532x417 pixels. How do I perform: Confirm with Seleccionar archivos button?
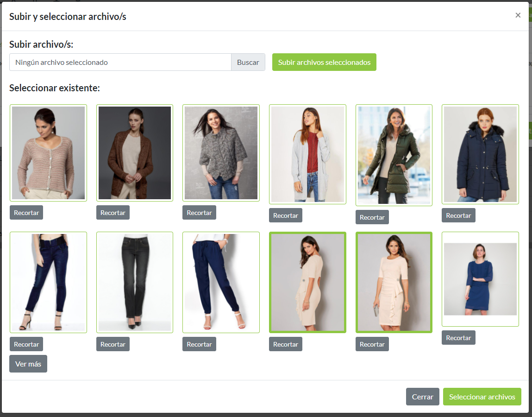point(482,397)
